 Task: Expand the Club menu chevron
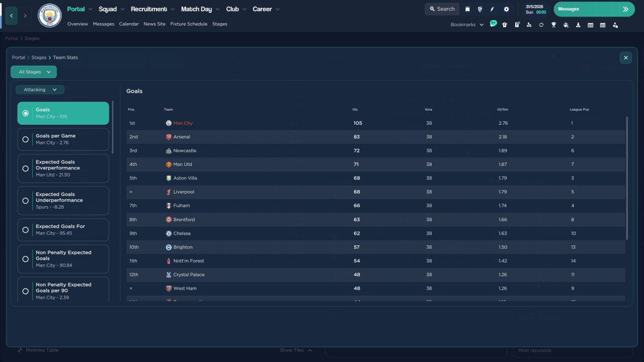coord(244,9)
